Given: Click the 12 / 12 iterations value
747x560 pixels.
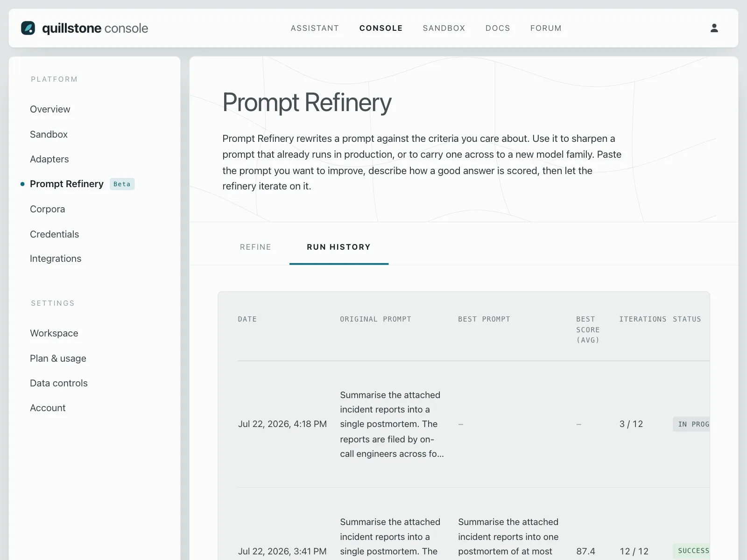Looking at the screenshot, I should click(x=634, y=551).
